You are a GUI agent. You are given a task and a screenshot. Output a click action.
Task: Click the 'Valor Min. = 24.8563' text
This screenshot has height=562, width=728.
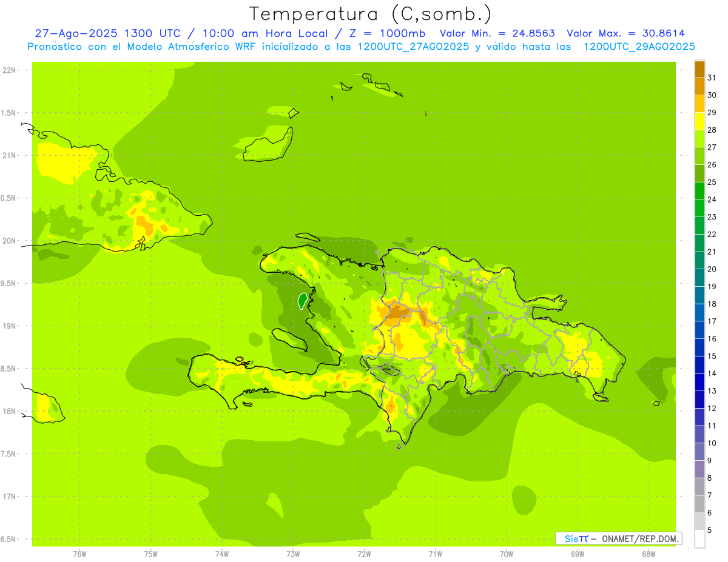pyautogui.click(x=497, y=33)
